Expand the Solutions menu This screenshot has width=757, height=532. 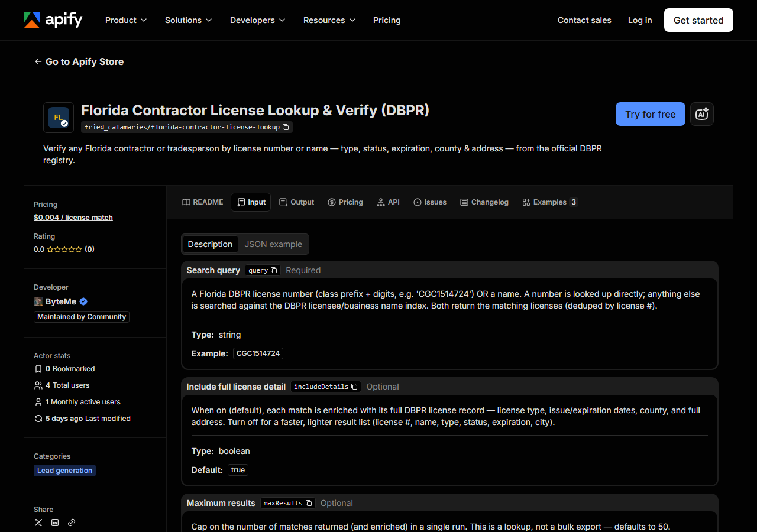[189, 20]
